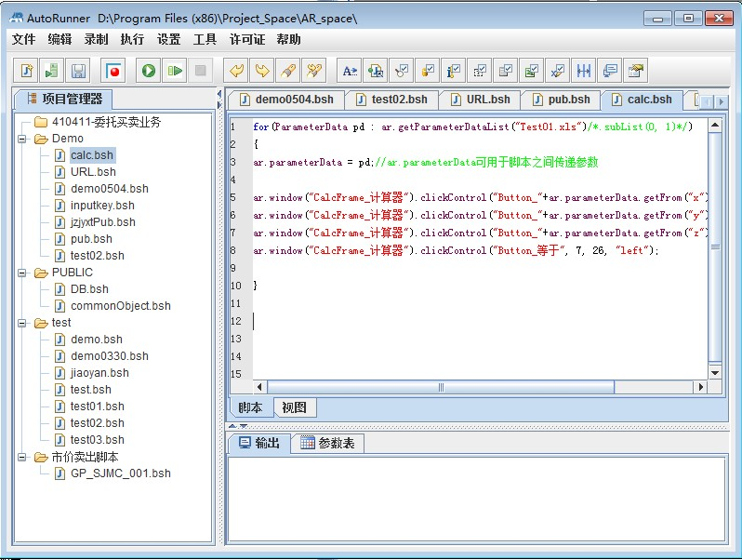Click the redo arrow icon
Screen dimensions: 742x560
point(263,71)
